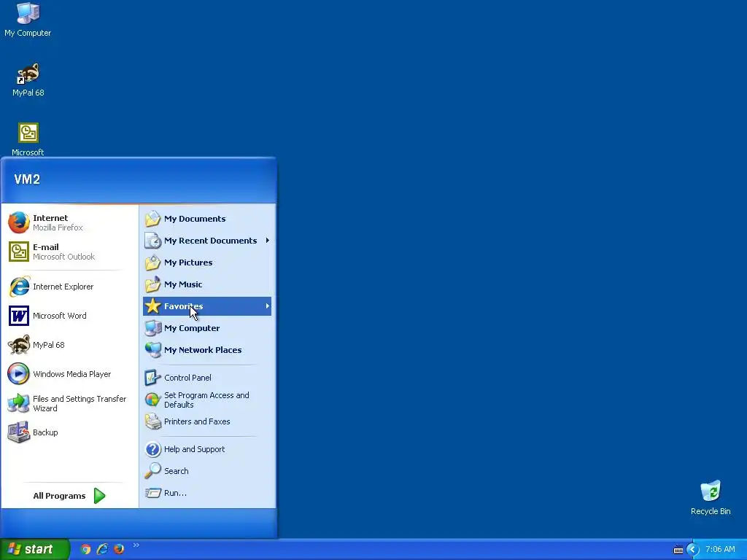Expand All Programs green arrow
The height and width of the screenshot is (560, 747).
click(x=99, y=496)
